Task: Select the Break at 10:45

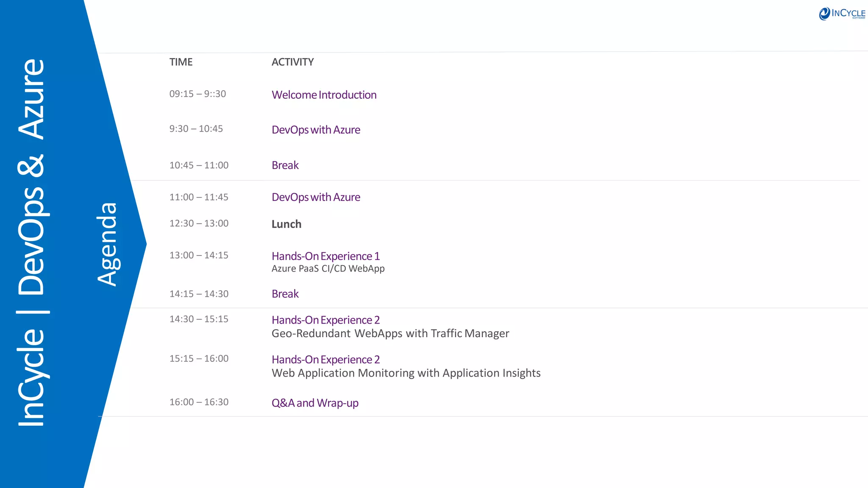Action: click(285, 165)
